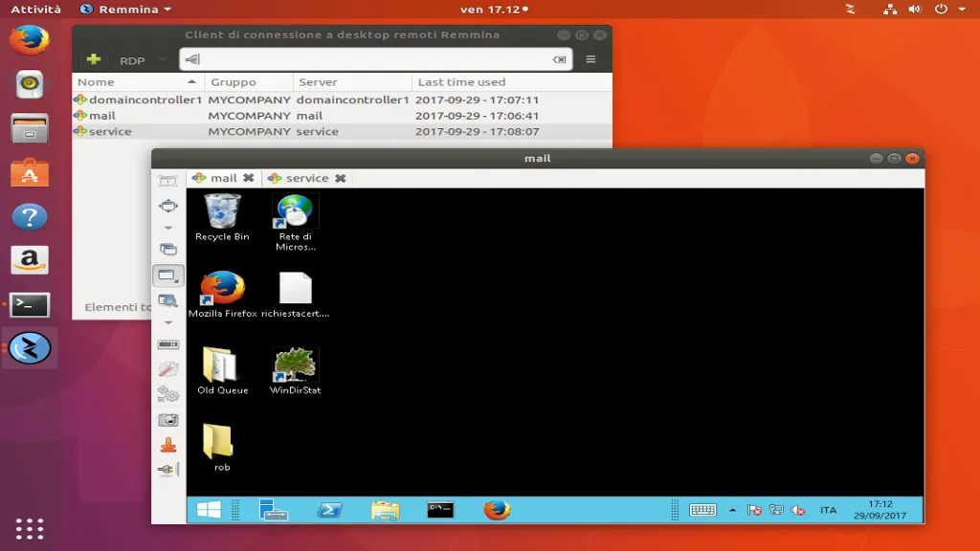Minimize the window with the orange down-arrow icon
The width and height of the screenshot is (980, 551).
(168, 445)
